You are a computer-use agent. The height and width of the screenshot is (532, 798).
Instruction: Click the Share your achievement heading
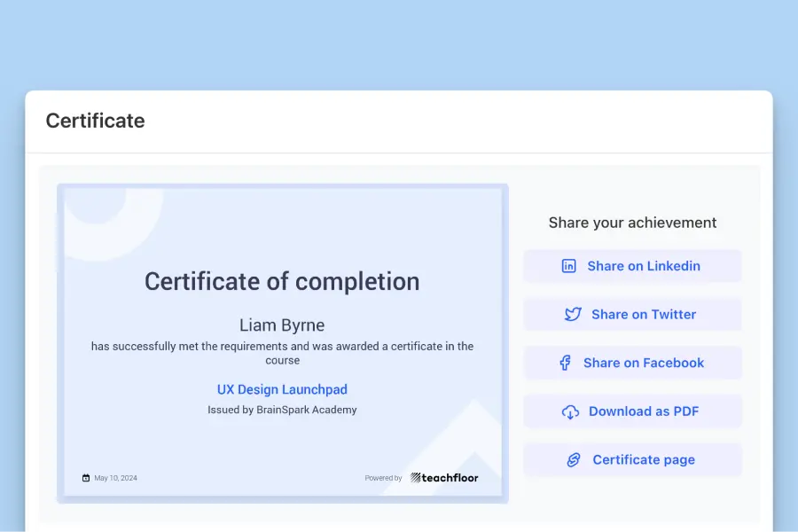pos(632,223)
